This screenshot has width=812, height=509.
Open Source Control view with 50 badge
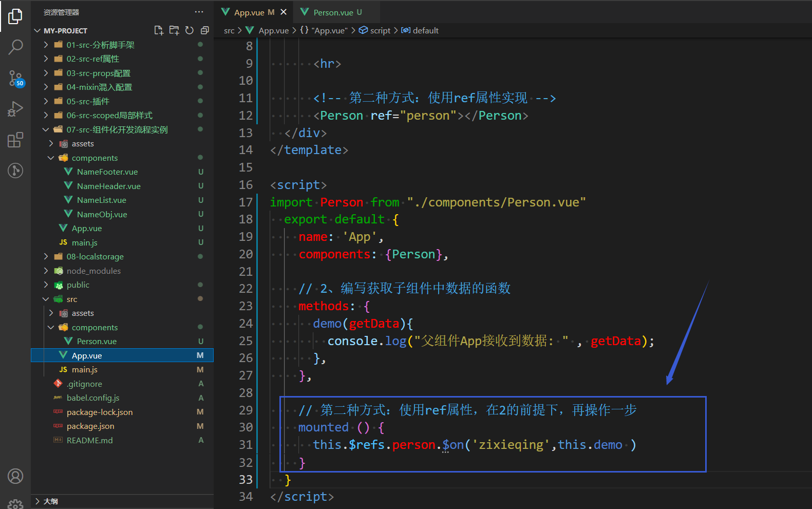(x=15, y=79)
